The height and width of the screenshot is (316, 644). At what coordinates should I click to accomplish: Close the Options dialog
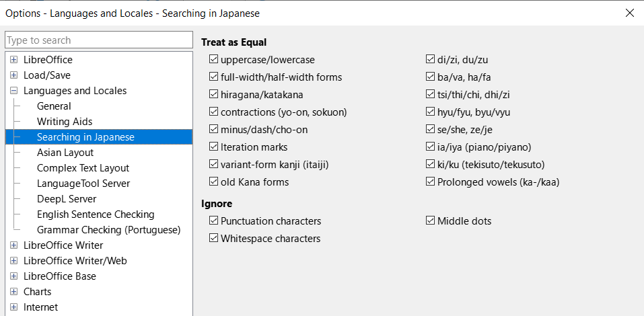(x=630, y=13)
